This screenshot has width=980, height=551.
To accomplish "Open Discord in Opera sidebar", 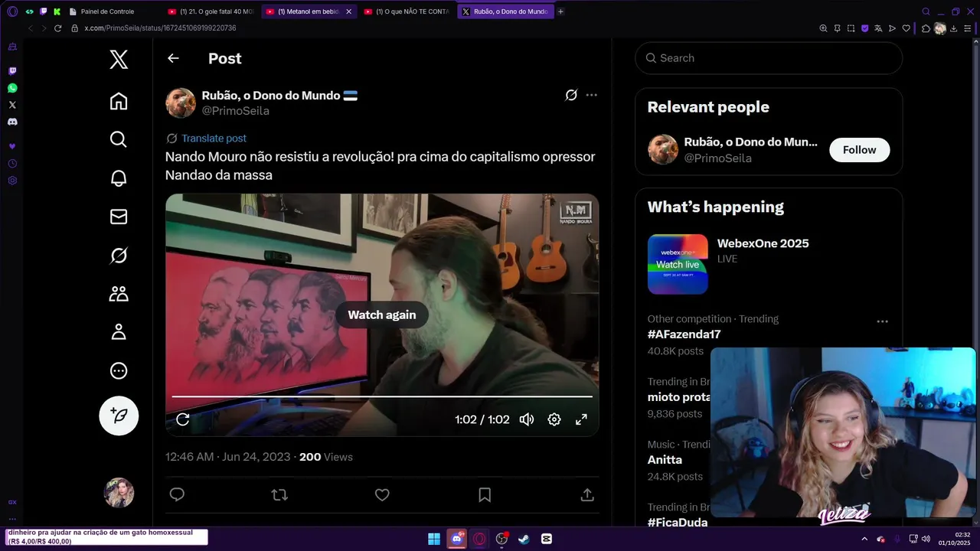I will (12, 122).
